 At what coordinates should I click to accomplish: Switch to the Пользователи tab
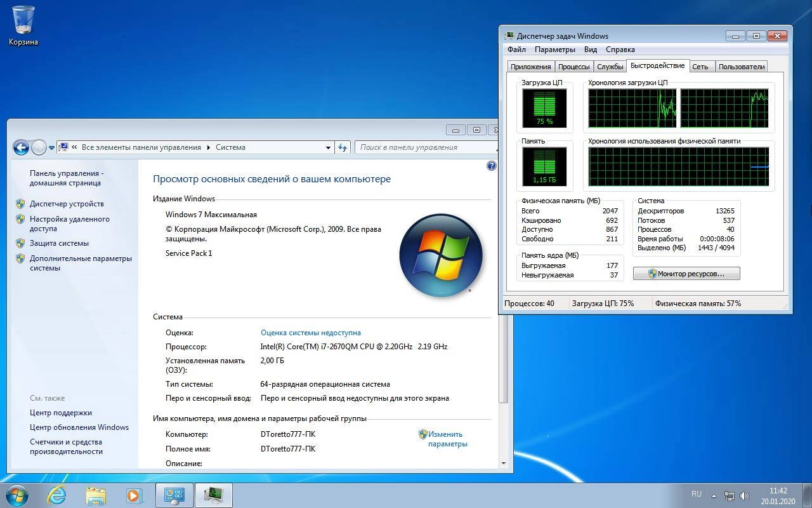pos(742,67)
